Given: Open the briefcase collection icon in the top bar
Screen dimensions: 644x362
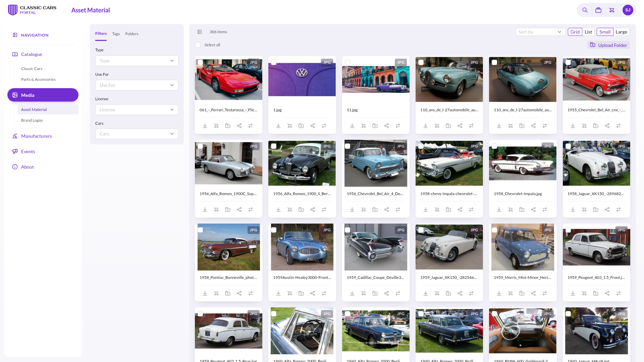Looking at the screenshot, I should 598,10.
